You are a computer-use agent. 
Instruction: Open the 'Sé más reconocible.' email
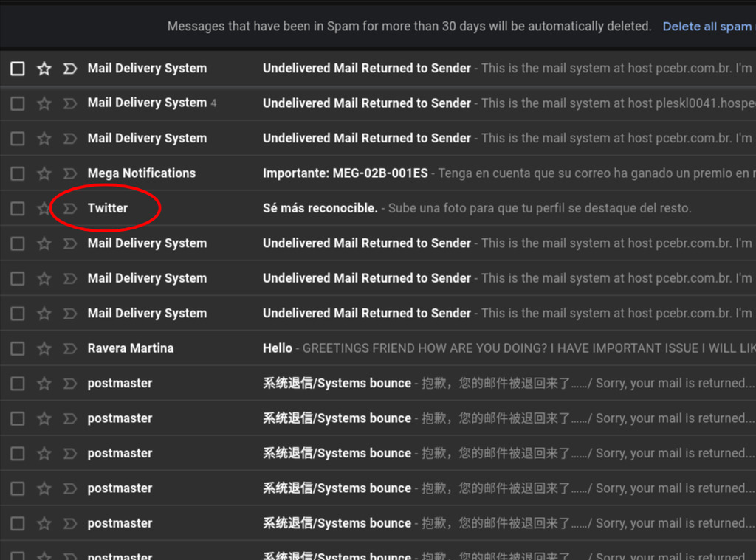(x=320, y=208)
